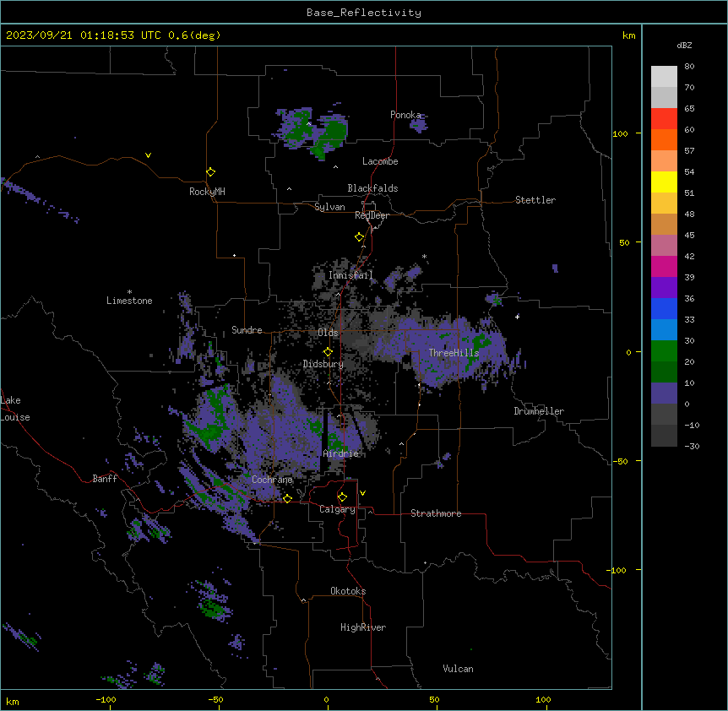This screenshot has width=728, height=711.
Task: Click the RedDeer label
Action: click(x=372, y=215)
